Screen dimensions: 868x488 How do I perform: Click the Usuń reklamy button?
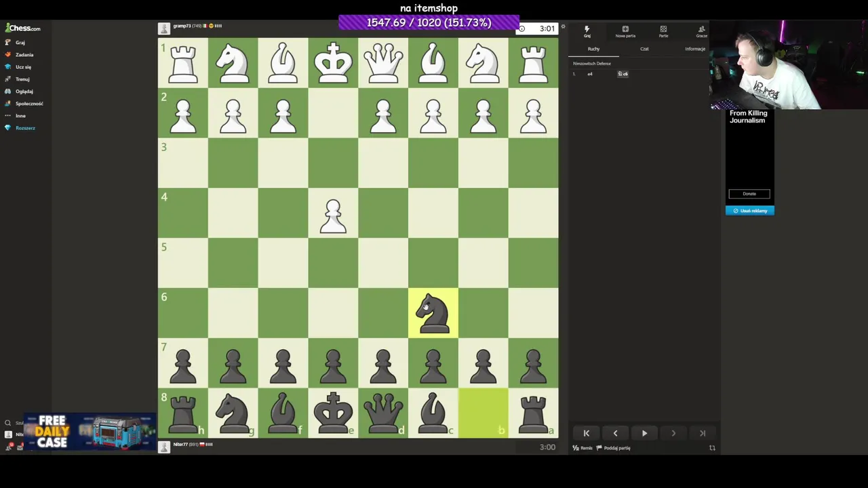(749, 211)
